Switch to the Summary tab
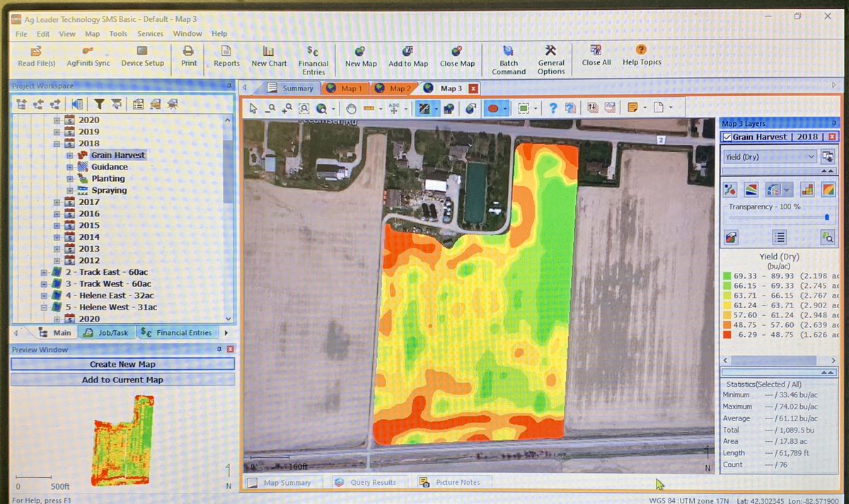Viewport: 849px width, 504px height. tap(291, 88)
